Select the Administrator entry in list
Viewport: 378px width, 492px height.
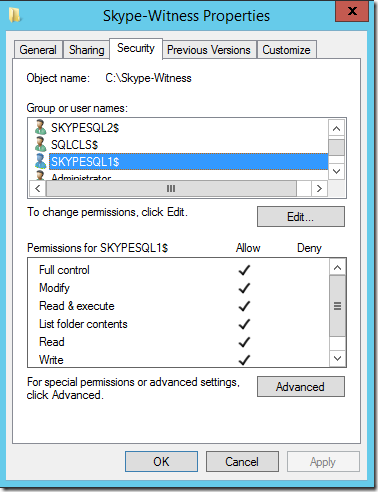(81, 177)
